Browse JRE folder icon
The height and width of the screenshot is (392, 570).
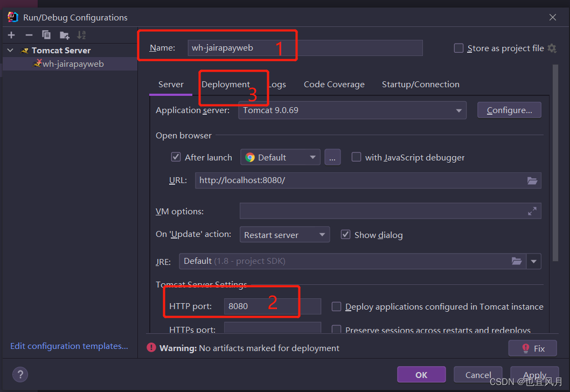pyautogui.click(x=517, y=261)
